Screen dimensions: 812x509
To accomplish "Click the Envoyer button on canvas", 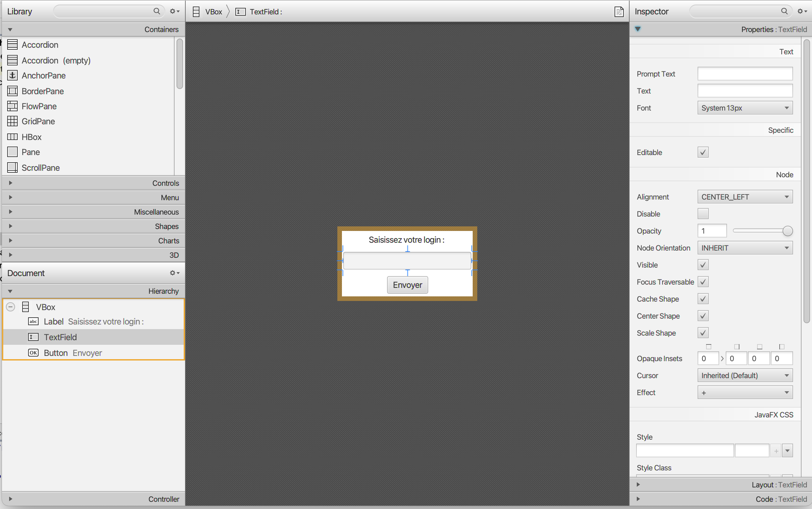I will coord(407,285).
